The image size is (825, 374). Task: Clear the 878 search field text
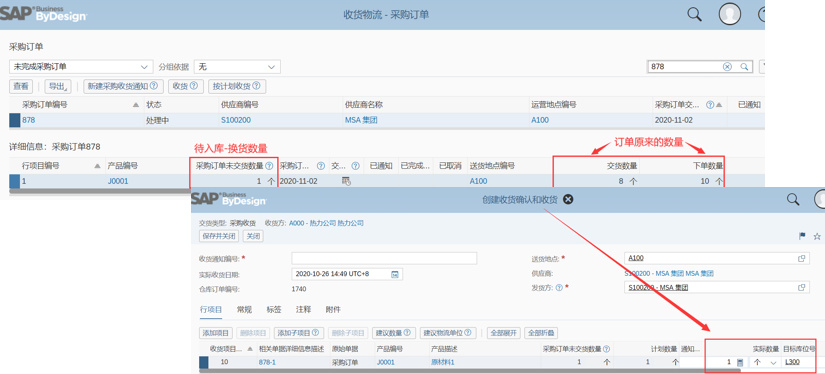[727, 67]
